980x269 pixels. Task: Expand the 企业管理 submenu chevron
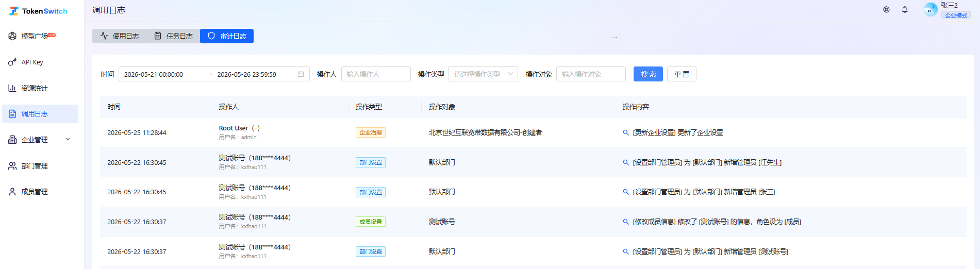[x=68, y=140]
